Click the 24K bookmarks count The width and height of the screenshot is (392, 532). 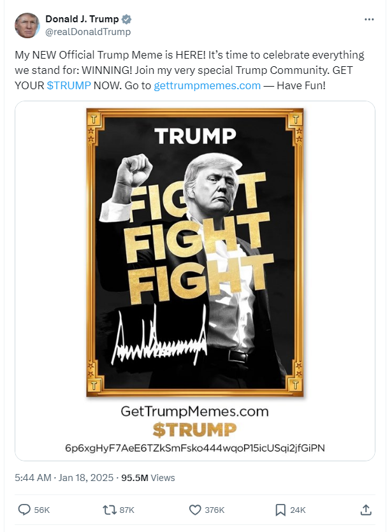[x=298, y=510]
